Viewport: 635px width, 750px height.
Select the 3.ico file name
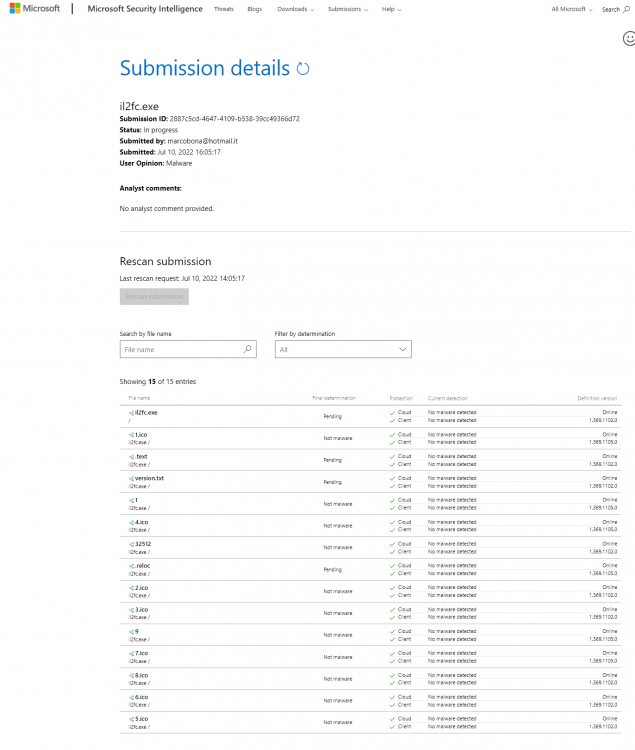tap(142, 609)
